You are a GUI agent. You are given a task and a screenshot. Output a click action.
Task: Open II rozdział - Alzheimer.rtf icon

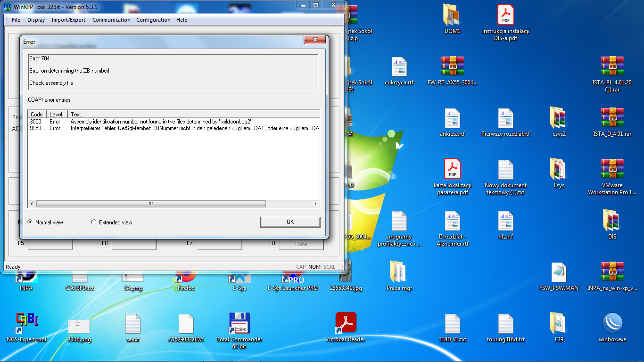pos(452,221)
